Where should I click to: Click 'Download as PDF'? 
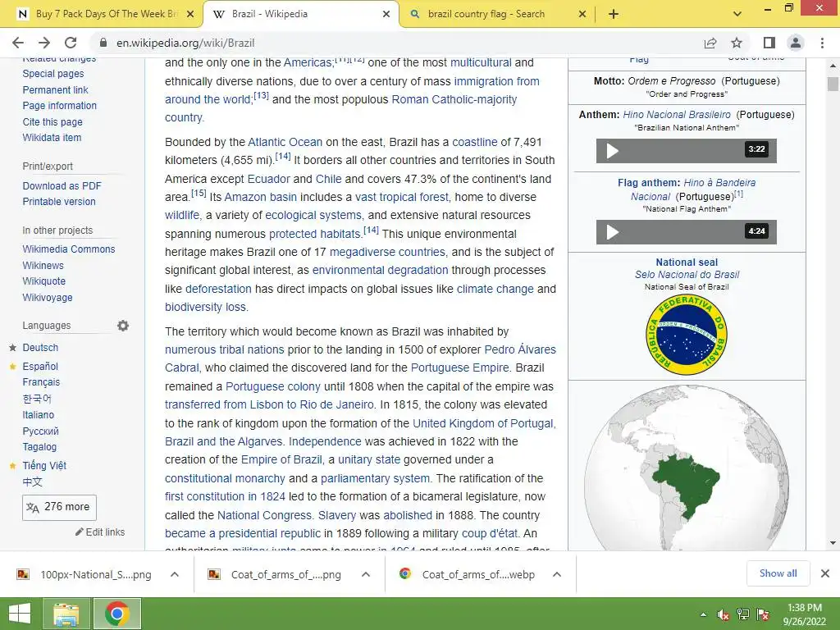[62, 186]
